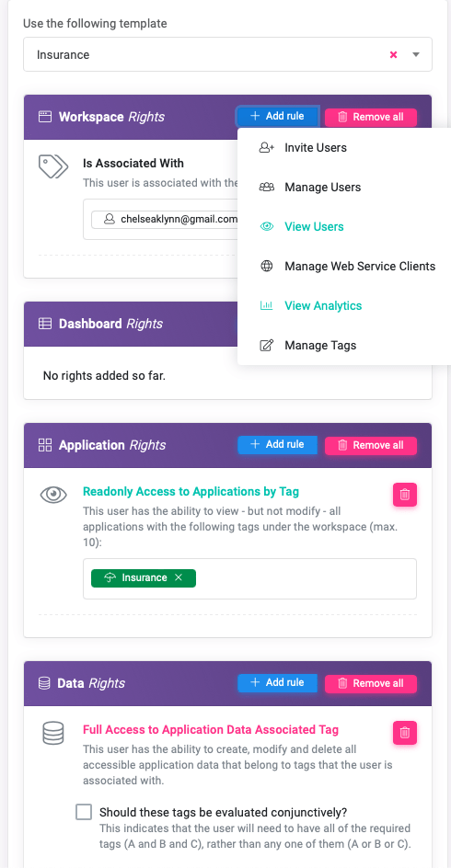Click the Manage Tags pencil icon
This screenshot has width=451, height=868.
click(x=267, y=346)
